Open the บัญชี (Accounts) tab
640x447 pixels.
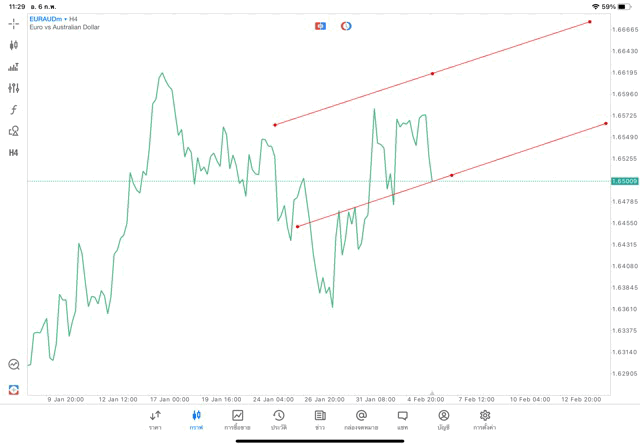443,419
